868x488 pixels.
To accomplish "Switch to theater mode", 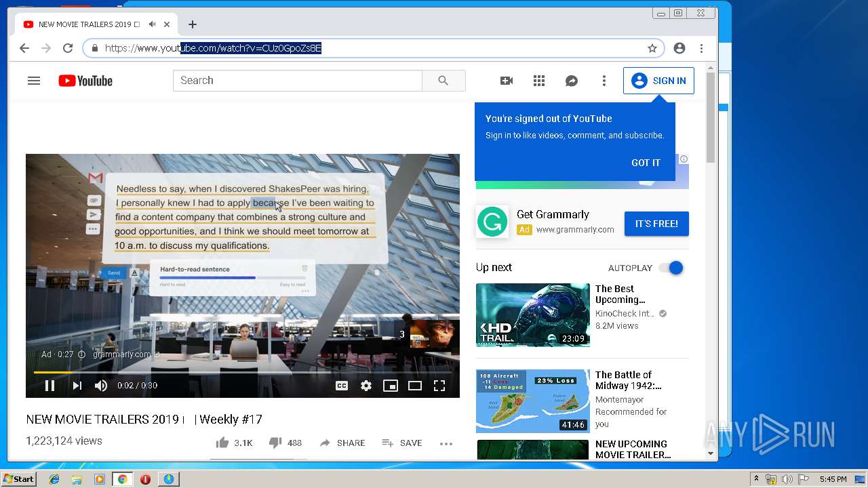I will (x=415, y=386).
